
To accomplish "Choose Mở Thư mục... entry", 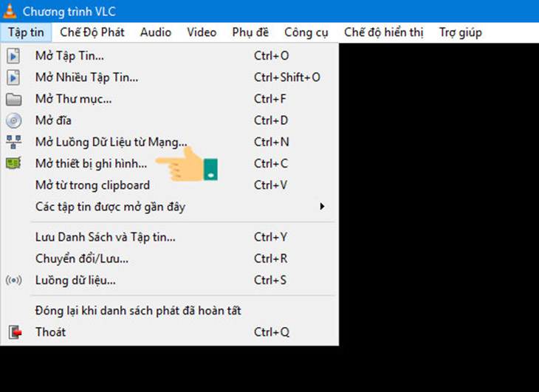I will (170, 99).
